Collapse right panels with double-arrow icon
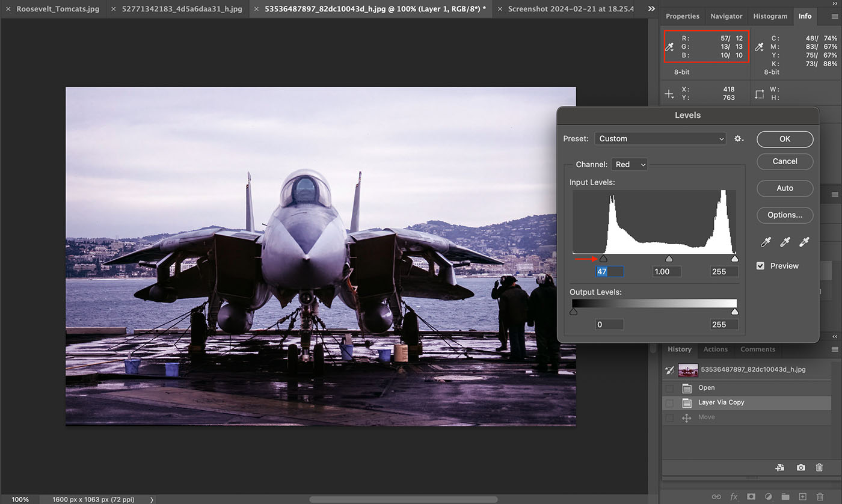This screenshot has width=842, height=504. coord(834,4)
